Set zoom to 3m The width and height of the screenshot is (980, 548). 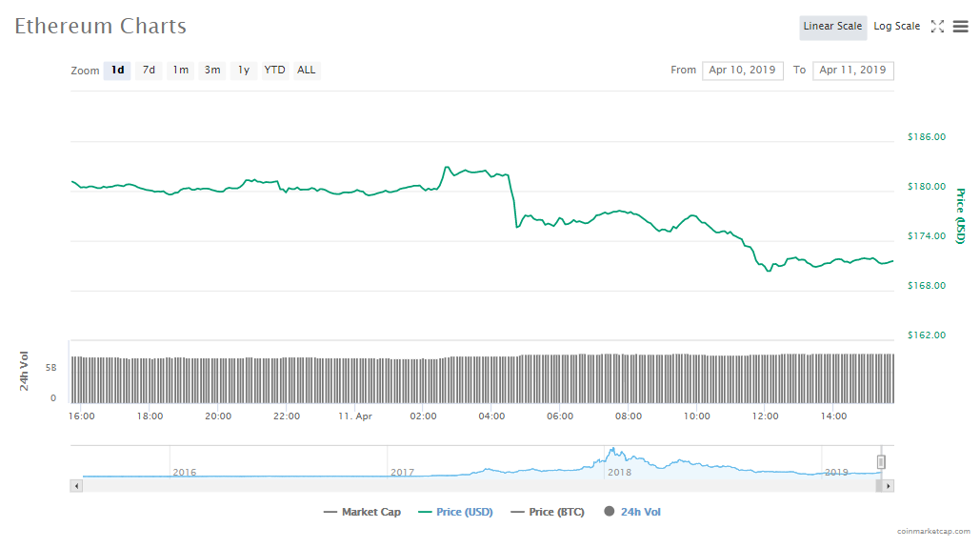coord(212,71)
